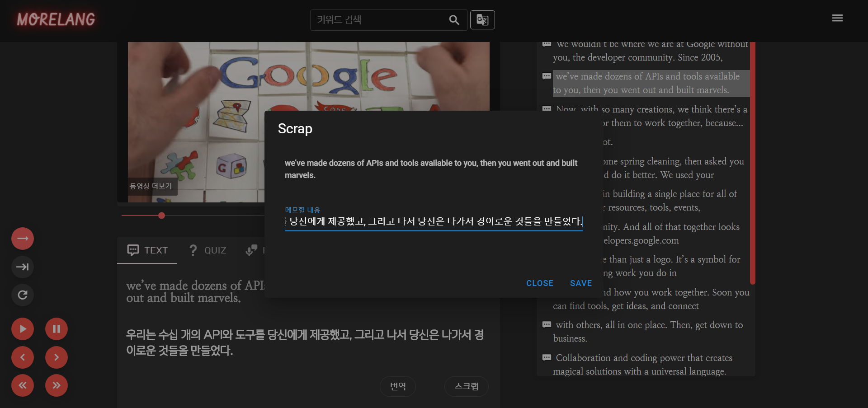This screenshot has width=868, height=408.
Task: Click the MORELANG logo
Action: pyautogui.click(x=56, y=19)
